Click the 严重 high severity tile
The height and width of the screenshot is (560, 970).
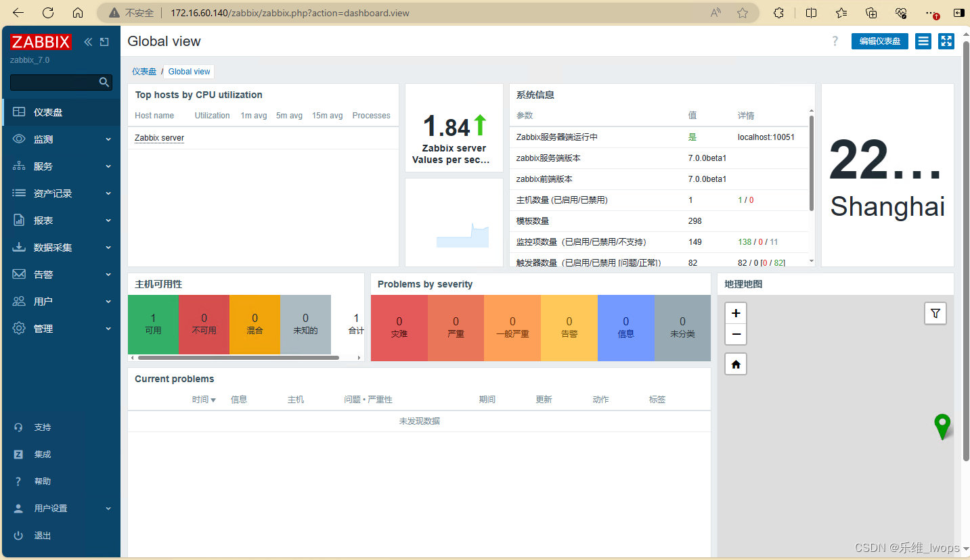pyautogui.click(x=456, y=327)
